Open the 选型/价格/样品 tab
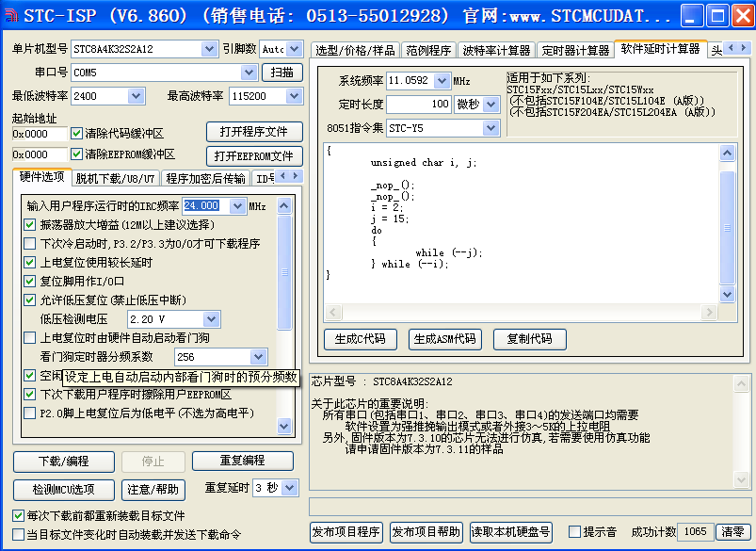The height and width of the screenshot is (551, 756). [355, 50]
